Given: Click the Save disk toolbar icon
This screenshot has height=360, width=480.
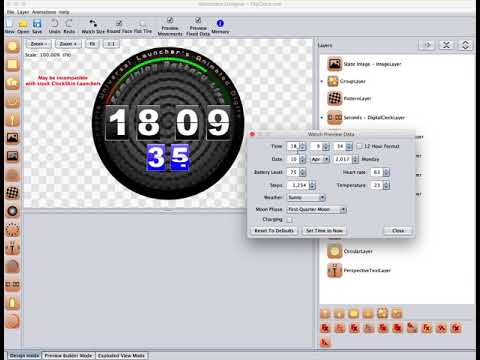Looking at the screenshot, I should (x=37, y=24).
